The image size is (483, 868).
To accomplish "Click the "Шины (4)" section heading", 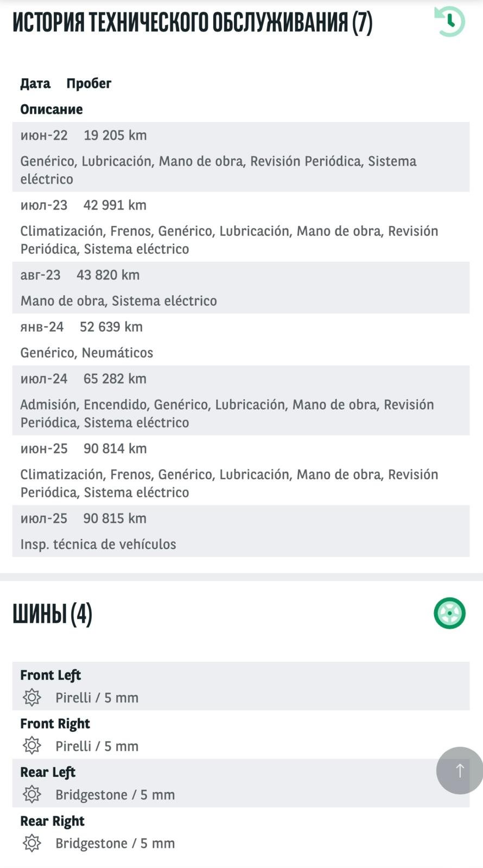I will [x=53, y=614].
